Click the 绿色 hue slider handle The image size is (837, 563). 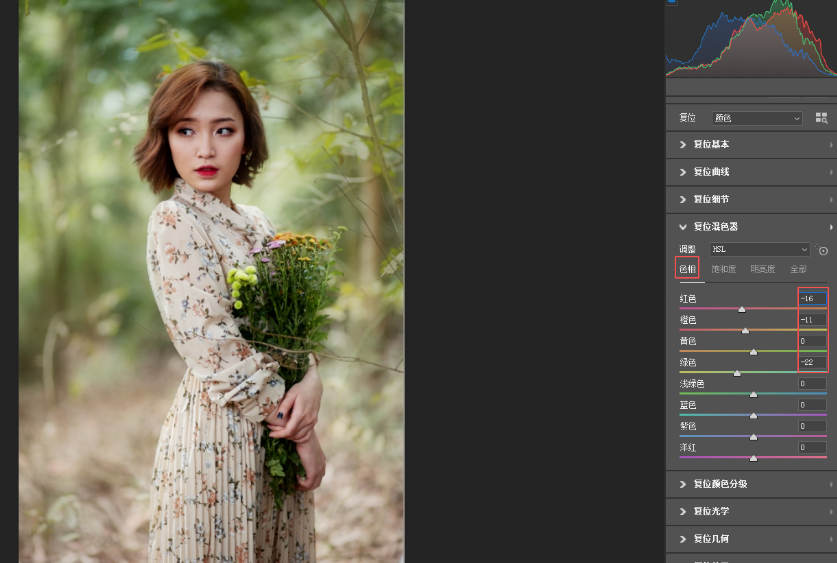(737, 374)
